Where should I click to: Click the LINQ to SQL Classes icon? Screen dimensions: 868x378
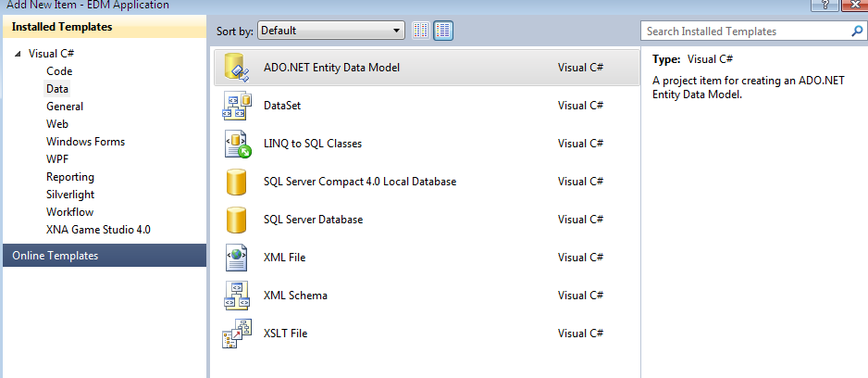tap(237, 144)
